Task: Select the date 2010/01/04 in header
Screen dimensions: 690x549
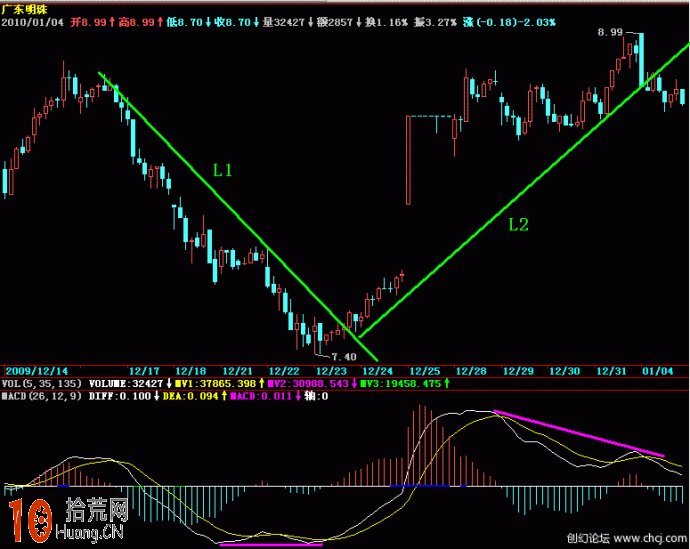Action: click(x=33, y=22)
